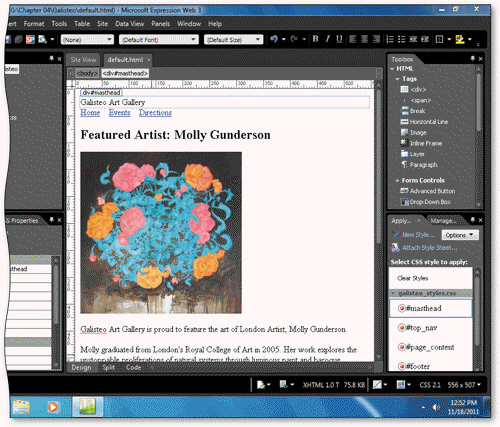Image resolution: width=500 pixels, height=427 pixels.
Task: Open the Undo history dropdown arrow
Action: click(284, 39)
